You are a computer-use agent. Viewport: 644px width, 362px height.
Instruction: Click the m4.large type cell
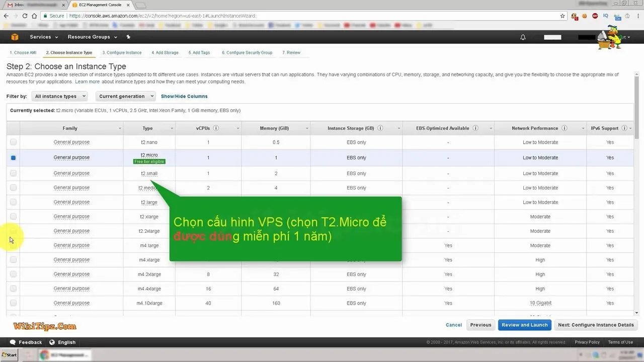(x=149, y=245)
